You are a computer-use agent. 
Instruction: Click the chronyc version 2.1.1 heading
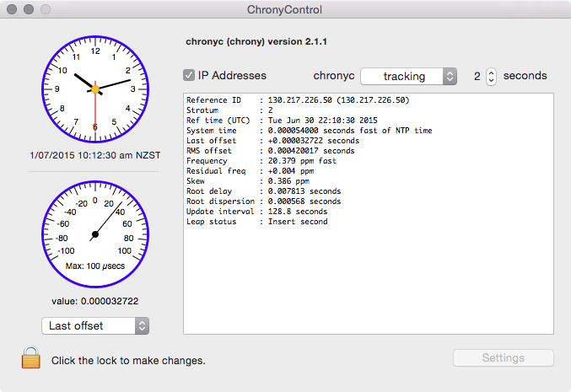point(256,42)
